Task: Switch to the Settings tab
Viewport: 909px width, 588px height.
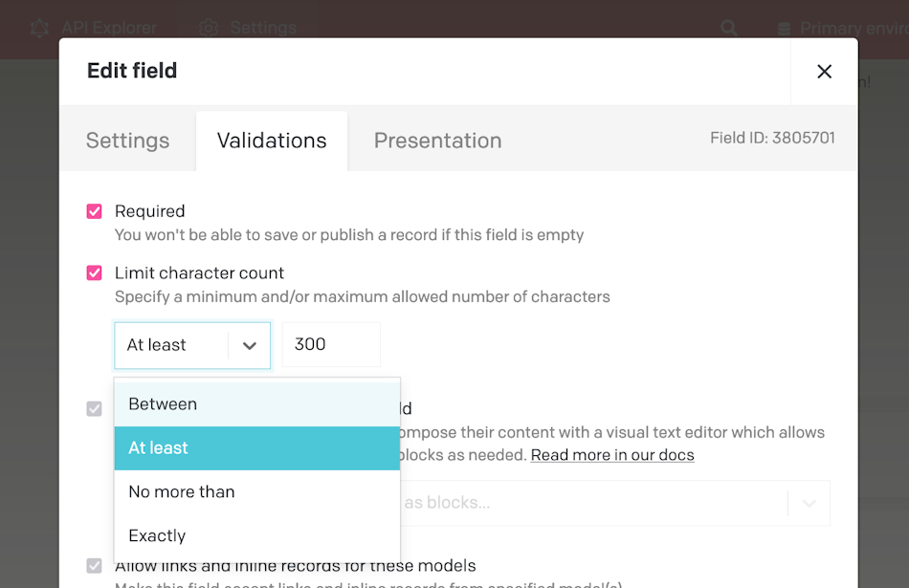Action: point(127,141)
